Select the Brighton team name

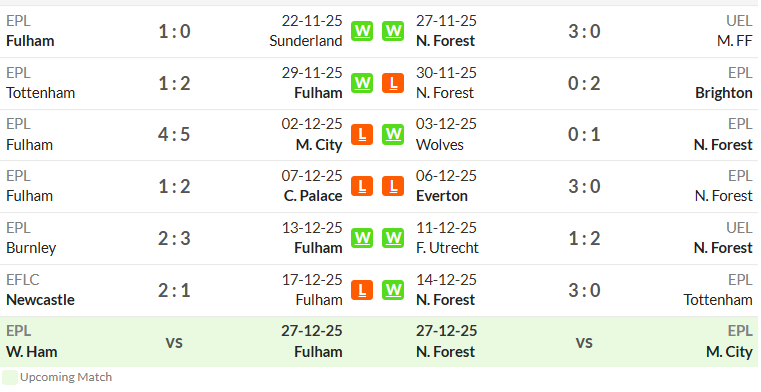[724, 93]
